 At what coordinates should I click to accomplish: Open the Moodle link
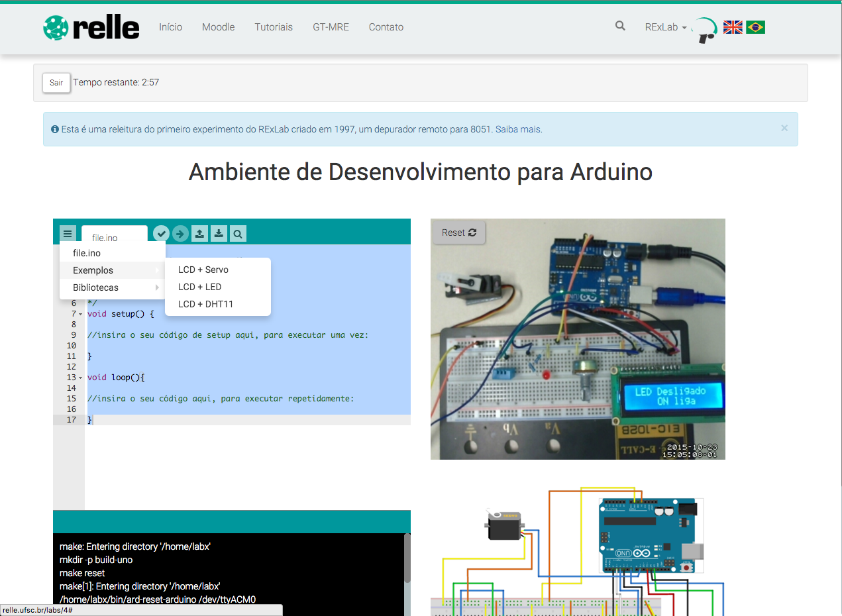218,27
